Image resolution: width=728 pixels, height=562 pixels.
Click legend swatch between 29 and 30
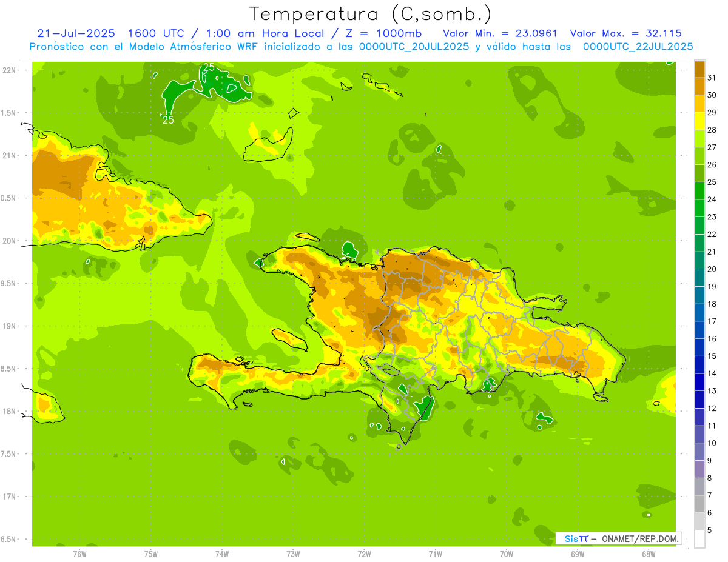699,104
